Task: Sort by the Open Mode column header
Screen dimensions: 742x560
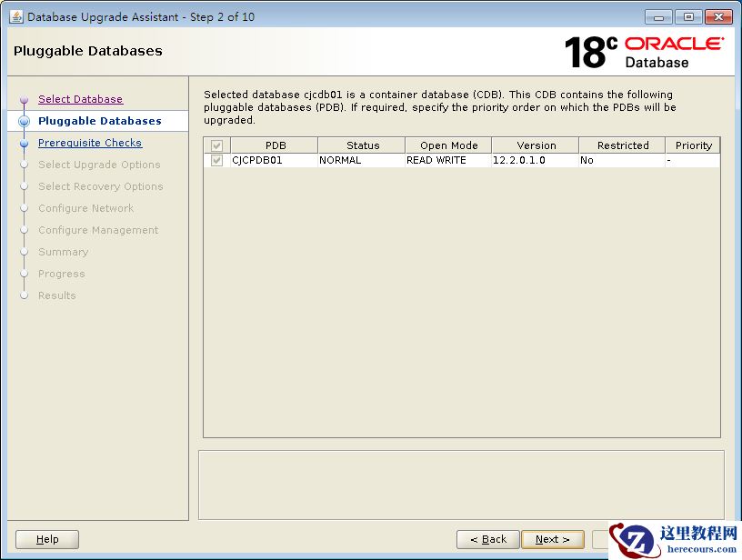Action: click(448, 145)
